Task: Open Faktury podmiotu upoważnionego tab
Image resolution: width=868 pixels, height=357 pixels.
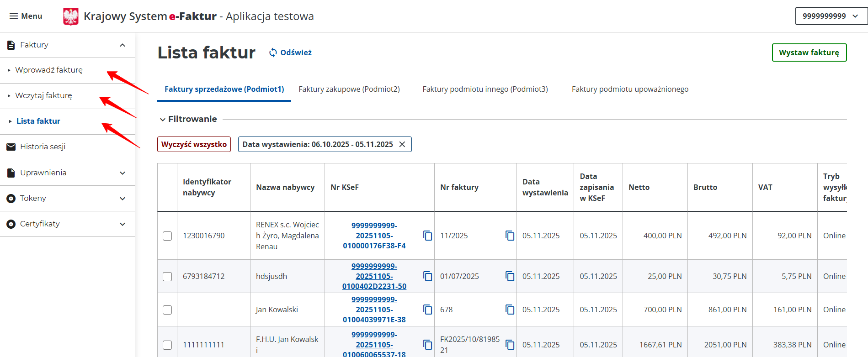Action: click(630, 89)
